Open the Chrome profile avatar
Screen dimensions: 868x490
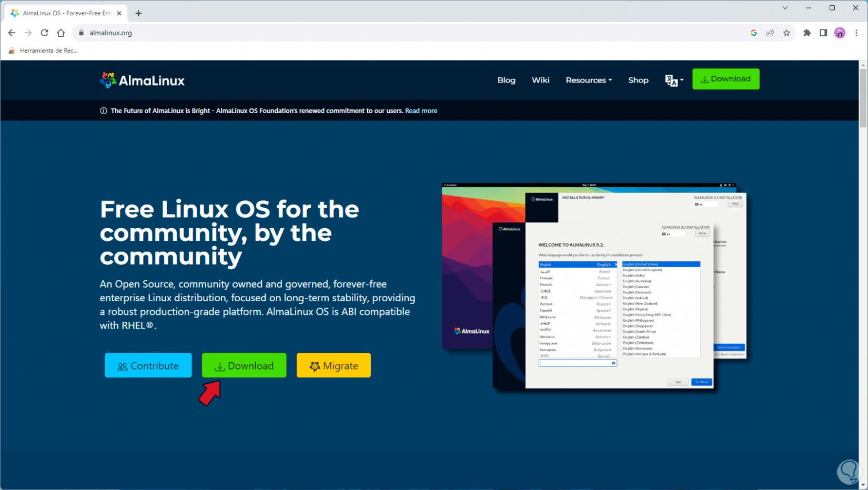click(840, 33)
